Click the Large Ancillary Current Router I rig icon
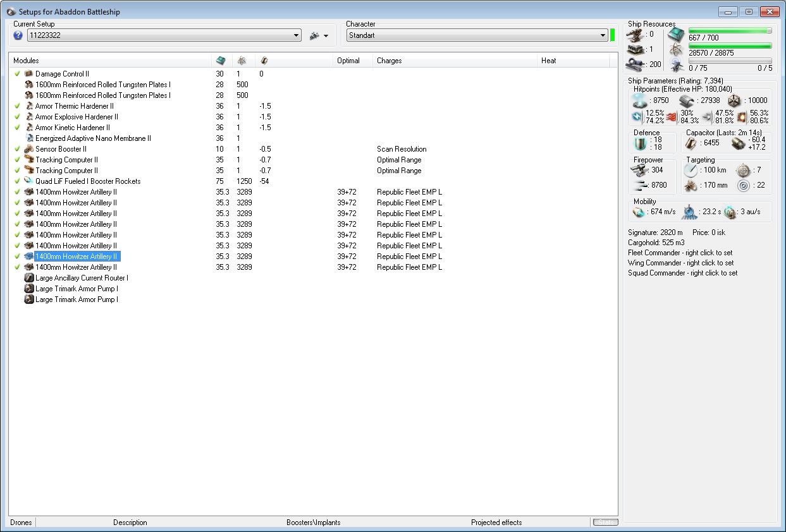 [29, 278]
